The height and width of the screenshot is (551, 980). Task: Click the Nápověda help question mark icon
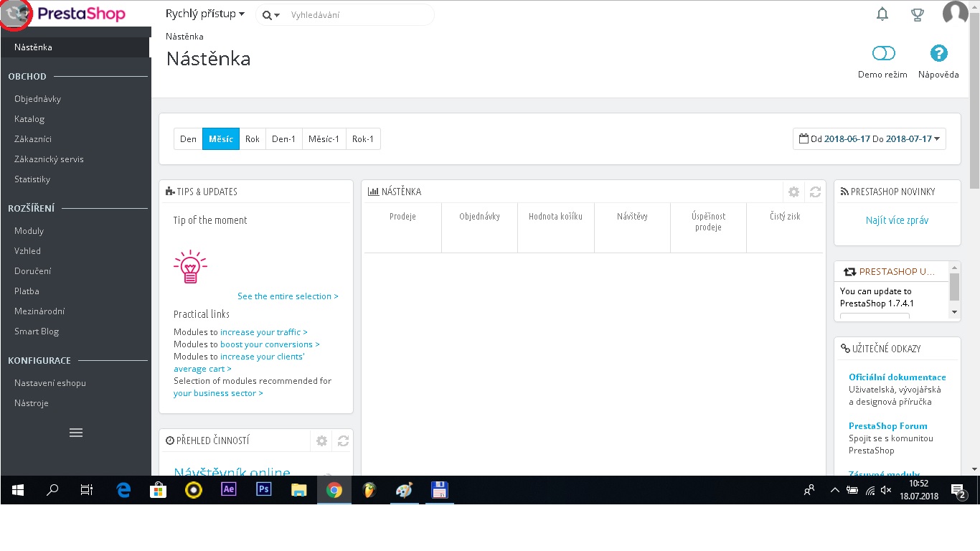tap(938, 53)
